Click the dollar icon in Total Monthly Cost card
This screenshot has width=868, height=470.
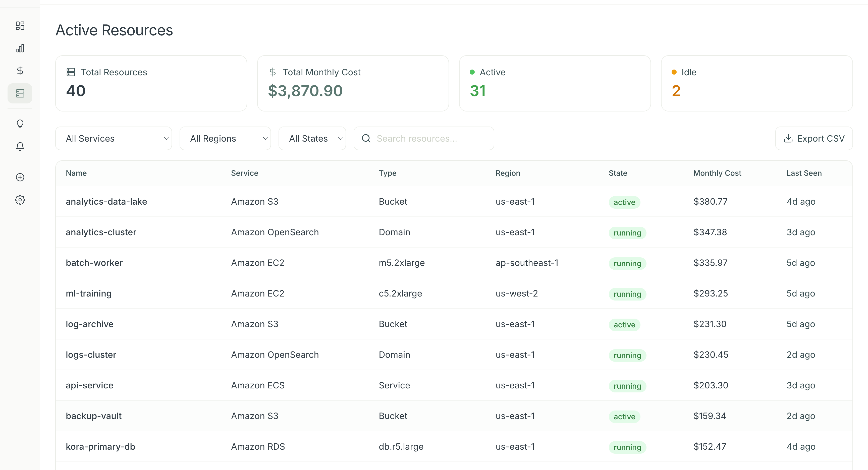pyautogui.click(x=273, y=72)
